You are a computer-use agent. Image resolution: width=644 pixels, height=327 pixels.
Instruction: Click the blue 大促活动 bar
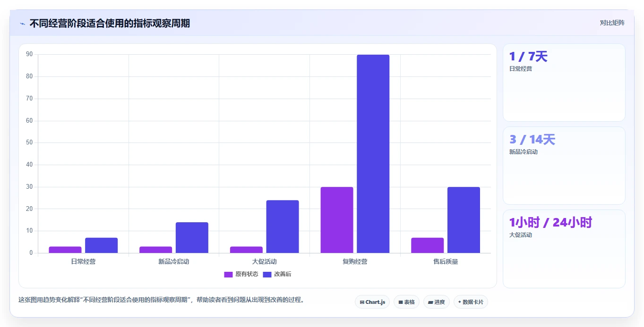tap(283, 226)
